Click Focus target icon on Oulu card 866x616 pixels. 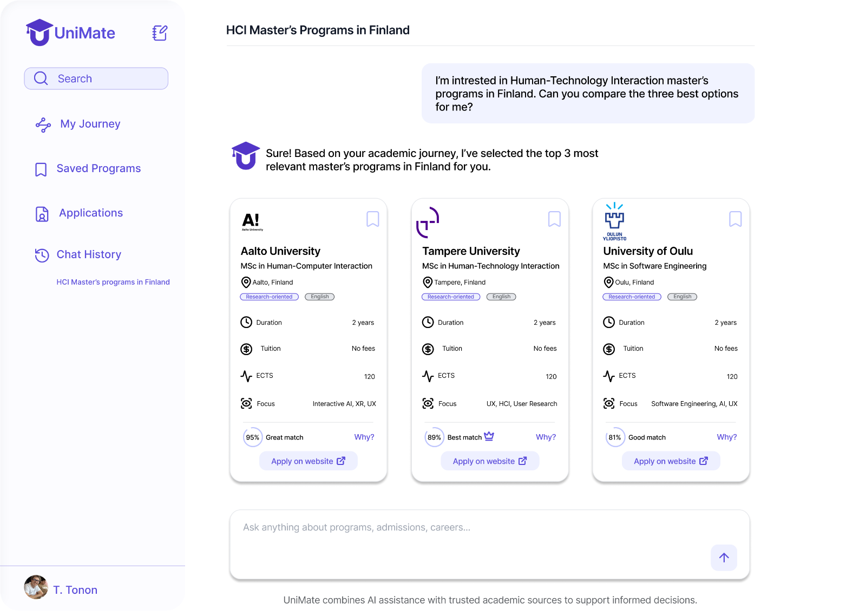click(x=609, y=403)
